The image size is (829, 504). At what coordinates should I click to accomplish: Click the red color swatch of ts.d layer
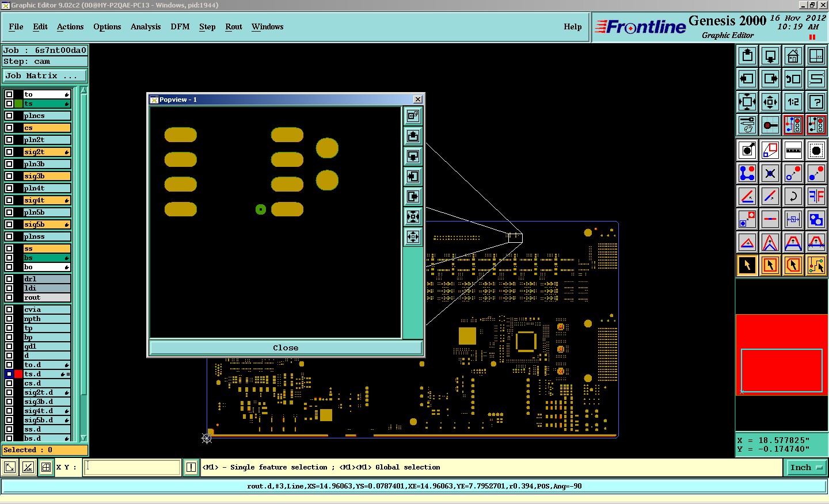18,374
